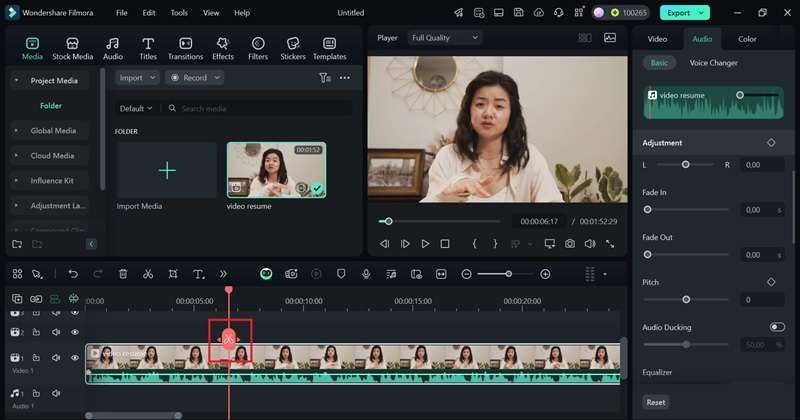This screenshot has height=420, width=800.
Task: Click the timeline zoom in plus
Action: (545, 274)
